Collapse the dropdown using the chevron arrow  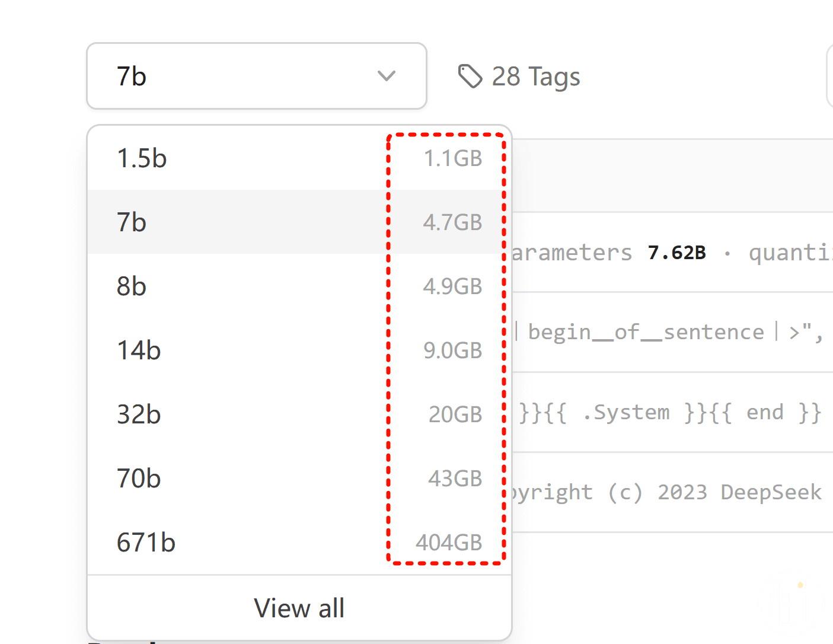[x=387, y=76]
